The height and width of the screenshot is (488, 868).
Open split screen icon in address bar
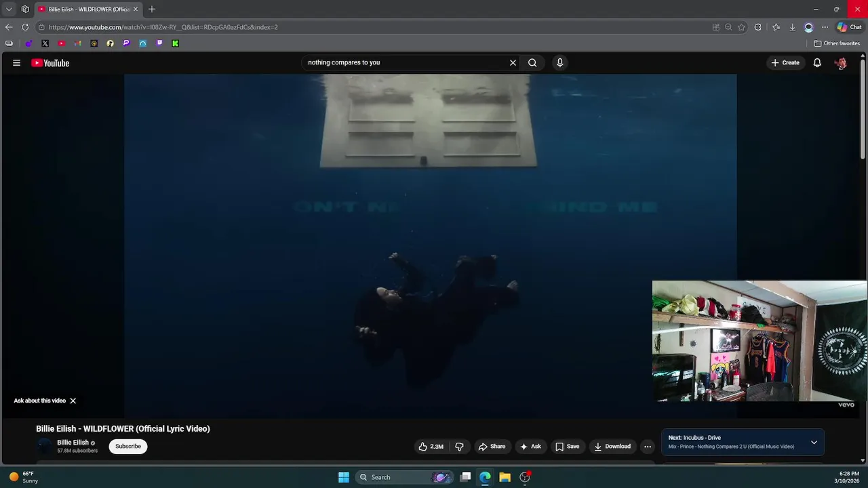[715, 27]
